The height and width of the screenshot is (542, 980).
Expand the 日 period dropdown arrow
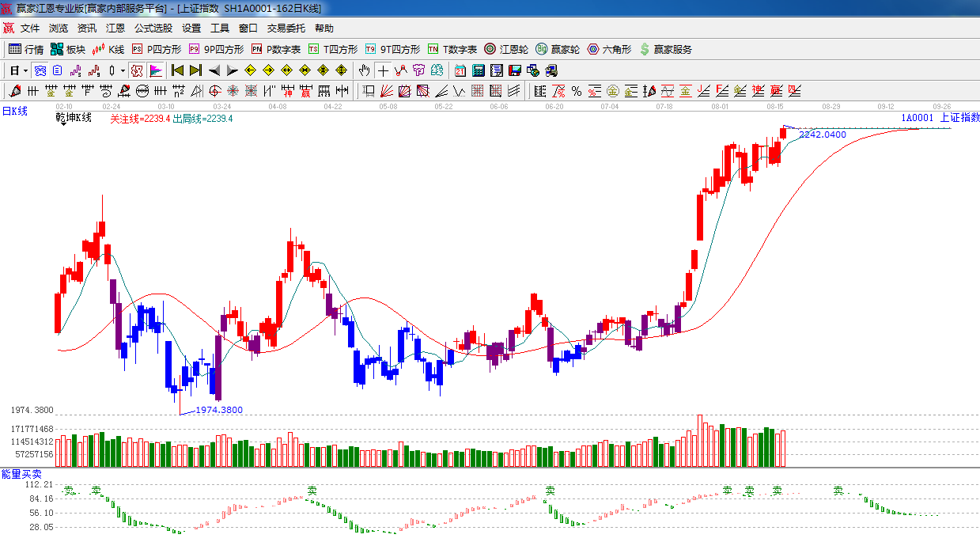coord(25,70)
